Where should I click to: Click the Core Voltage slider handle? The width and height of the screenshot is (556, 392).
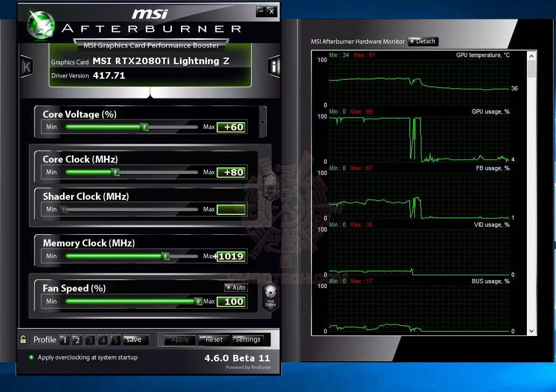144,127
